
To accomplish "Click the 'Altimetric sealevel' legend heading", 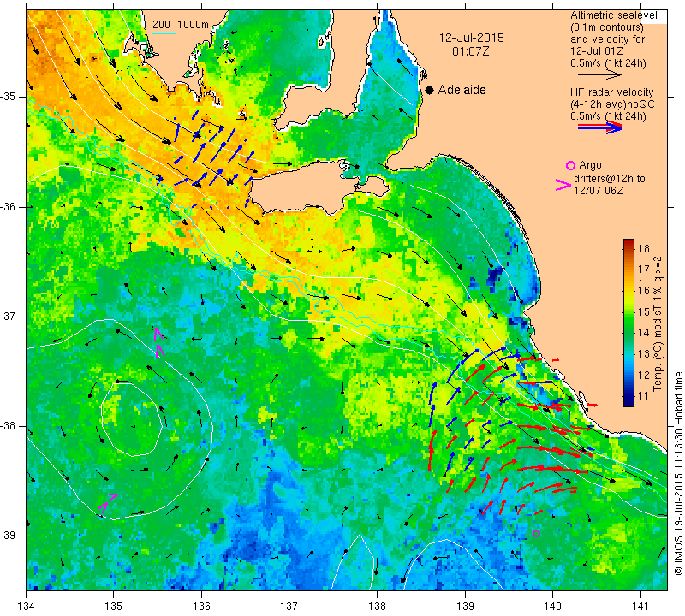I will click(613, 15).
